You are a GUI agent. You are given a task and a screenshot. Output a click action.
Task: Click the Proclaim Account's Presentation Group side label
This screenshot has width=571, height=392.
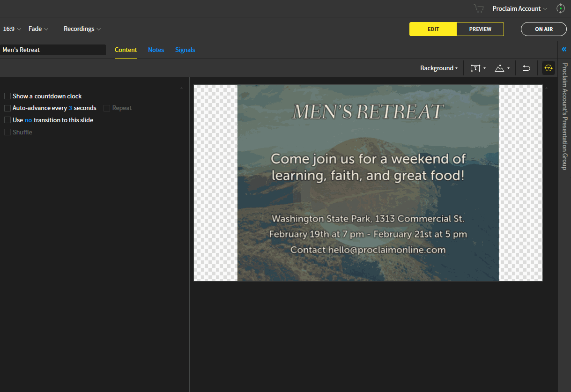coord(564,116)
